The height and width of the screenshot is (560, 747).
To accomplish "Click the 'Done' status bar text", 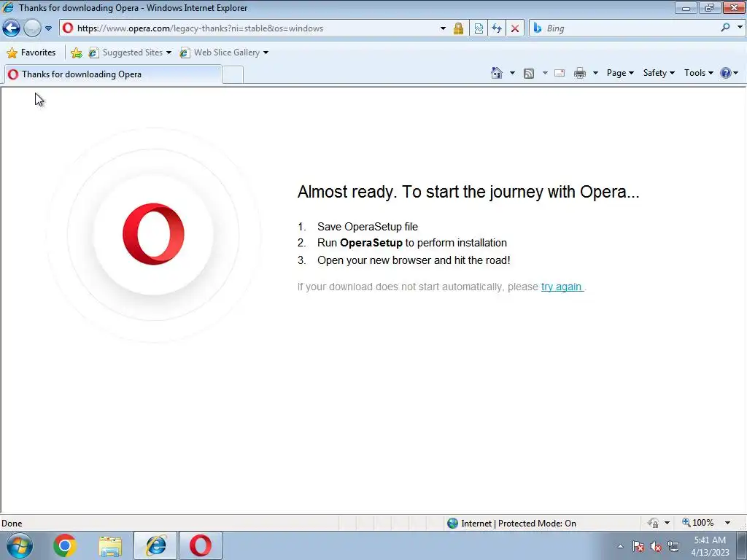I will pyautogui.click(x=12, y=524).
